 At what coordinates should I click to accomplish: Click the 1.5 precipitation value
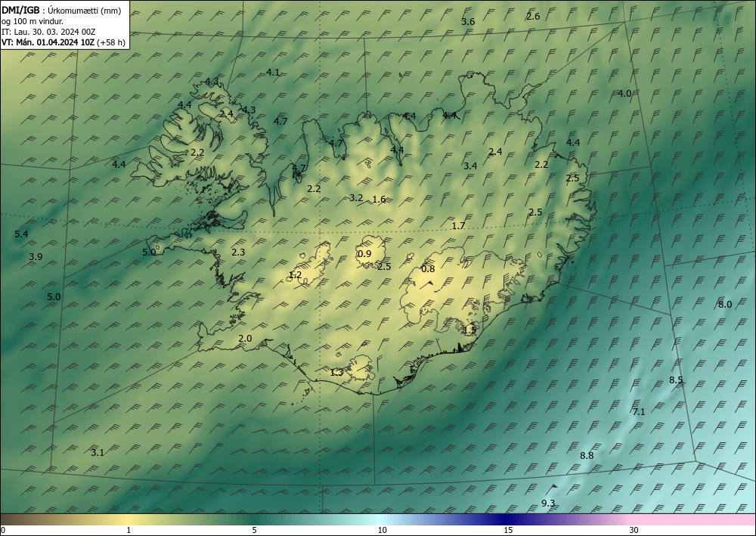coord(469,330)
